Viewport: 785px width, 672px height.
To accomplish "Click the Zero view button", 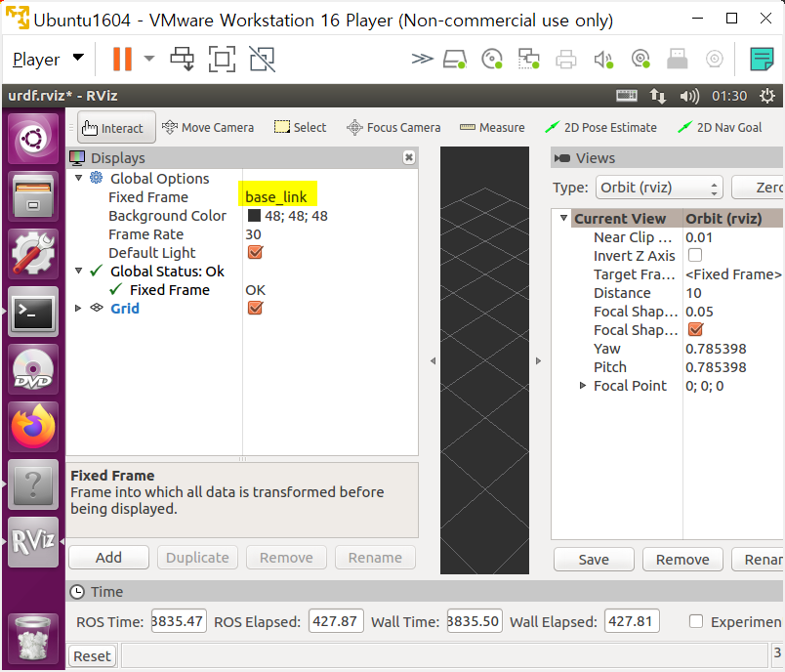I will coord(759,188).
